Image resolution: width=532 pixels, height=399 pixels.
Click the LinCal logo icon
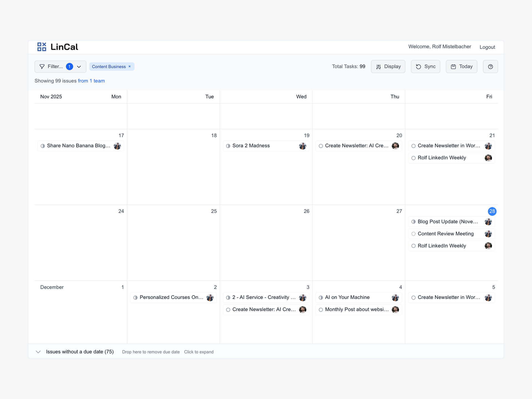(42, 47)
